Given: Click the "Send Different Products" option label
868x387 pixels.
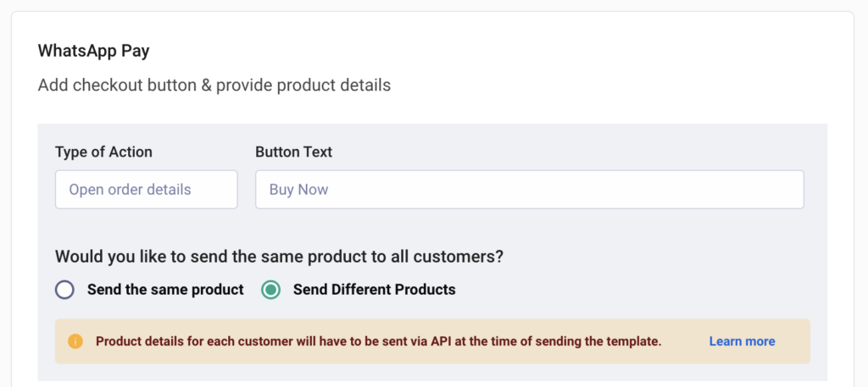Looking at the screenshot, I should [374, 290].
